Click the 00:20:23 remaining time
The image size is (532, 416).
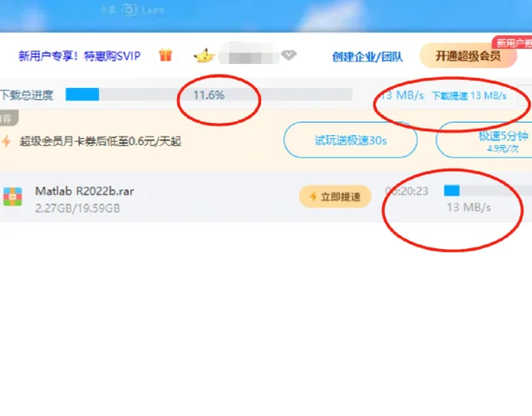pos(406,191)
